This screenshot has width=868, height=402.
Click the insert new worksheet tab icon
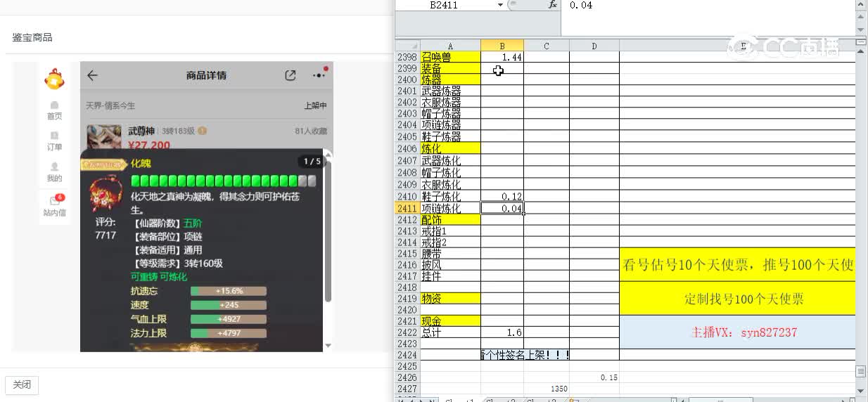coord(573,400)
